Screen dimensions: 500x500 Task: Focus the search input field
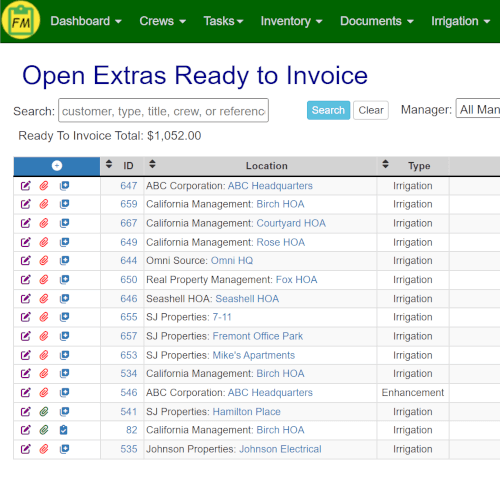(163, 110)
